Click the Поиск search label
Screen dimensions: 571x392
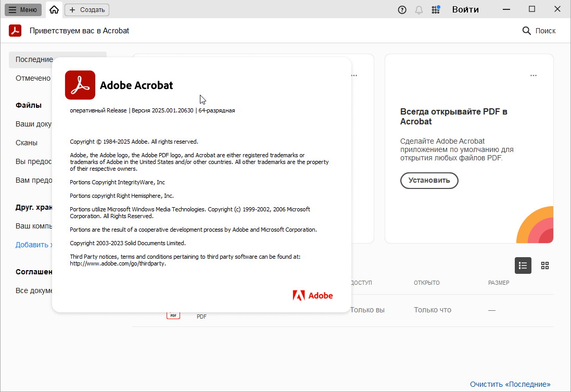tap(545, 31)
